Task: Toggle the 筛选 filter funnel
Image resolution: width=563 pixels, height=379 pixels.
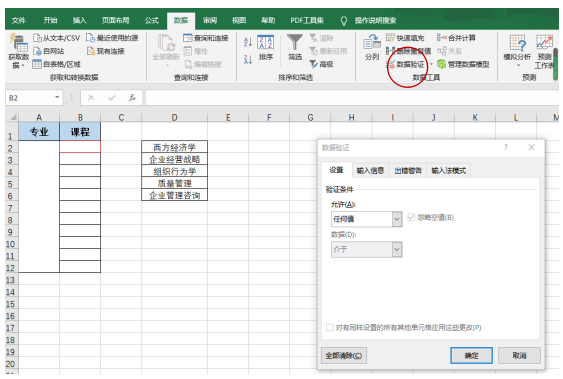Action: pos(295,47)
